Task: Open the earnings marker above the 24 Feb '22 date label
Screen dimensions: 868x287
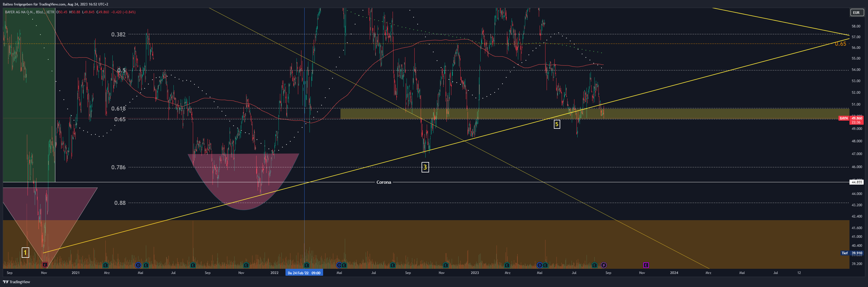Action: pyautogui.click(x=307, y=265)
